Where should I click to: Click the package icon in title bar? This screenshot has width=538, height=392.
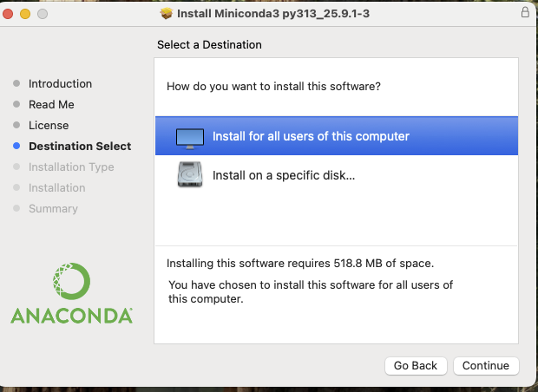167,13
